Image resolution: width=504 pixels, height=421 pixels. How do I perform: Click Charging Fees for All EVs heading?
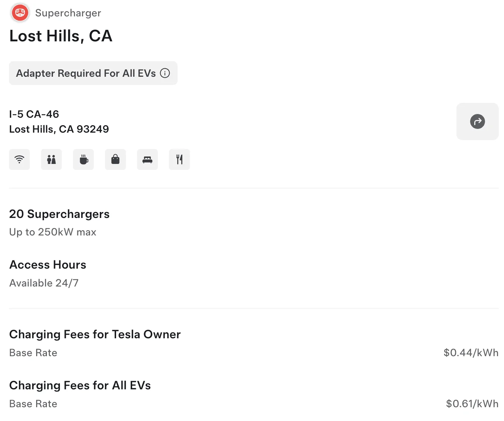click(80, 385)
